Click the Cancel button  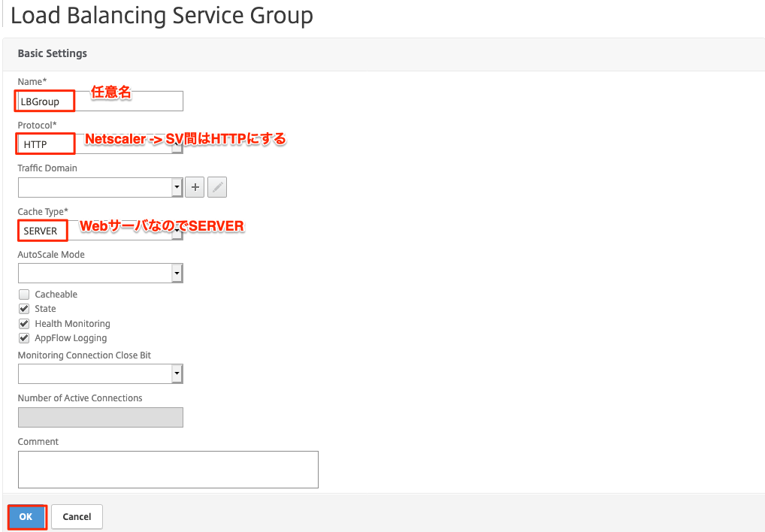coord(77,516)
